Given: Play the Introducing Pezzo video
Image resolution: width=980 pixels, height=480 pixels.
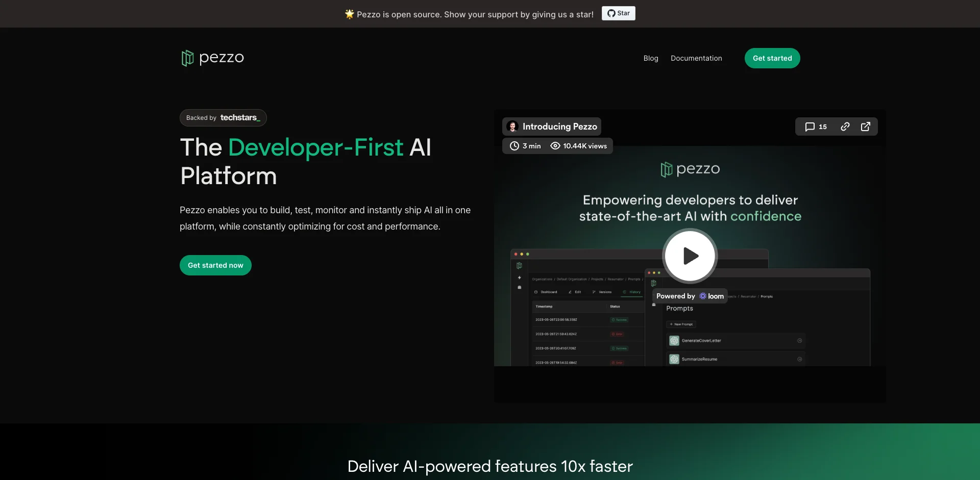Looking at the screenshot, I should [690, 256].
